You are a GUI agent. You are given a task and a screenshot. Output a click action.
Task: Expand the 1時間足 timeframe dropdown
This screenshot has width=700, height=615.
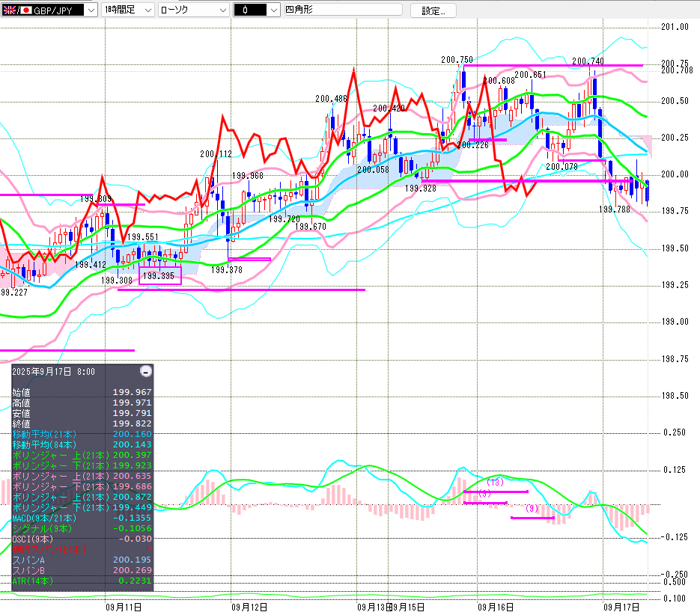point(147,10)
